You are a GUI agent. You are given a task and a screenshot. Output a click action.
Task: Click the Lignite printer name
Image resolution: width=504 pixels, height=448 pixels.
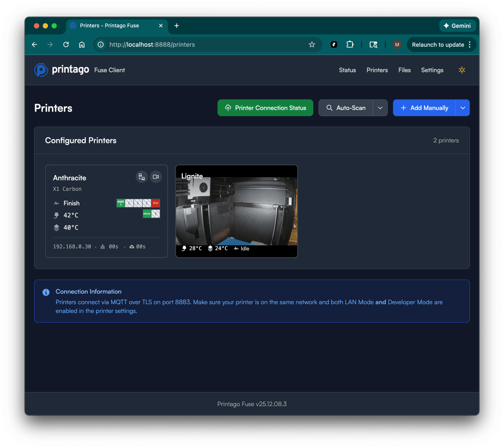pos(192,176)
